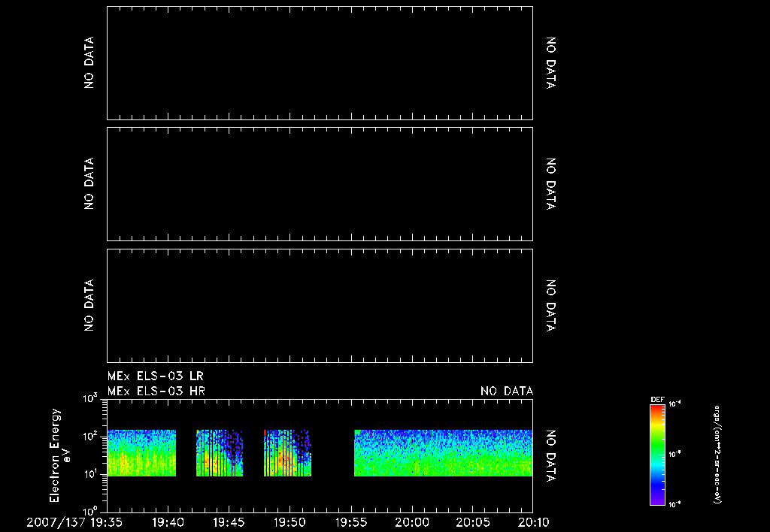Screen dimensions: 770x532
Task: Click the DEF label above the color bar
Action: pos(657,400)
